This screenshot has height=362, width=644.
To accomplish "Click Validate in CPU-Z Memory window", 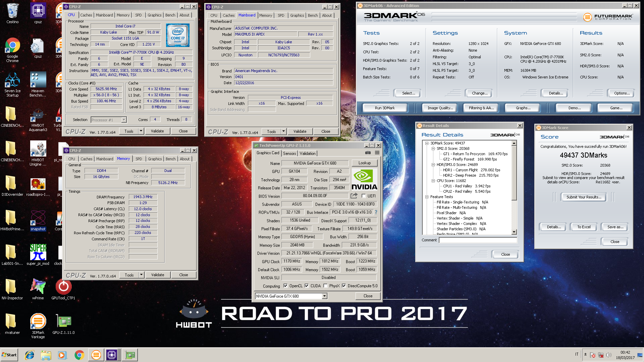I will point(158,275).
